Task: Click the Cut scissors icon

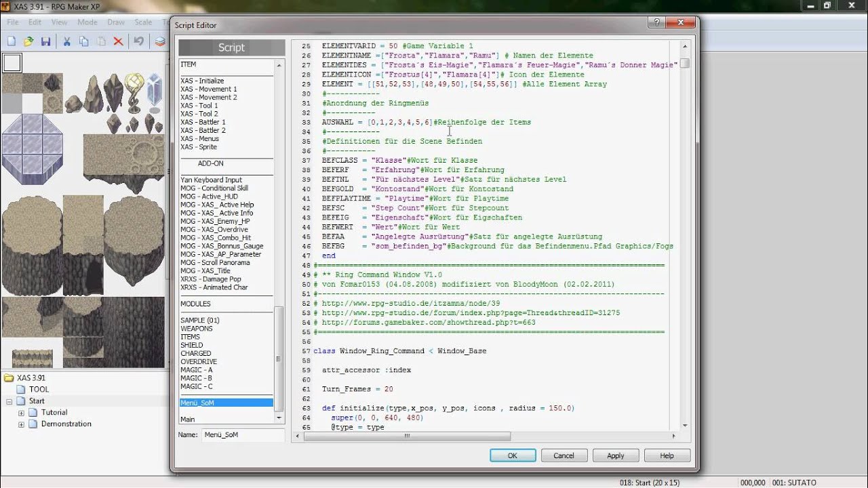Action: pos(66,41)
